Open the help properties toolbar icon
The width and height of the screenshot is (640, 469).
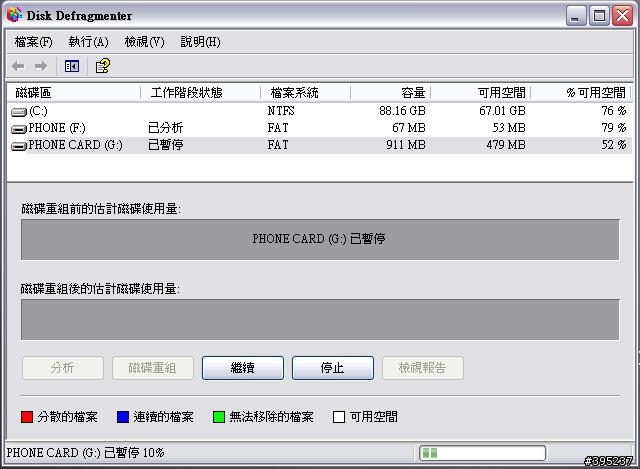tap(102, 66)
